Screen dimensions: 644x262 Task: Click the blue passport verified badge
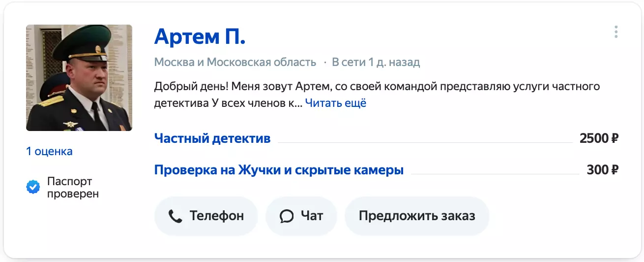click(x=33, y=187)
